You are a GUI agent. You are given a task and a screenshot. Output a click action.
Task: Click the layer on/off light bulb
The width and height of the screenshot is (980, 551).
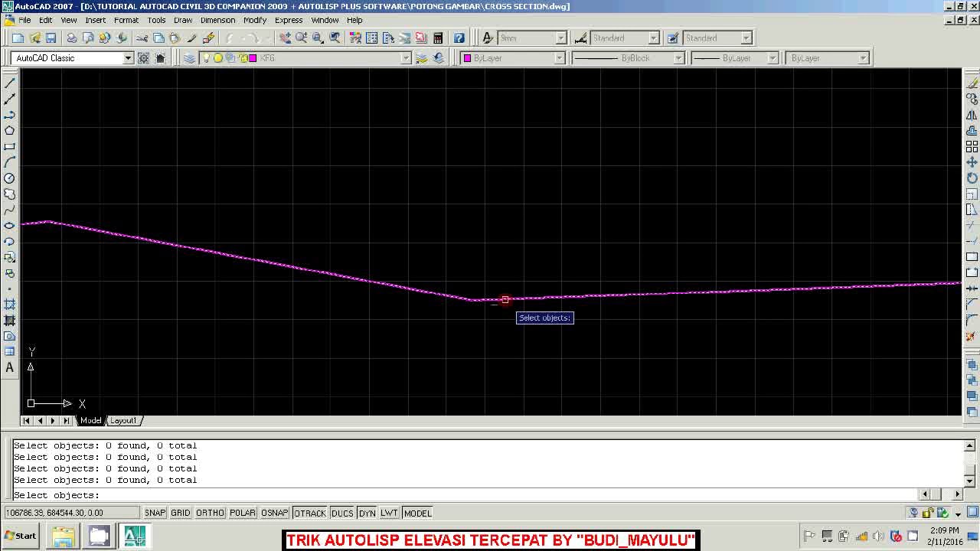pyautogui.click(x=206, y=58)
